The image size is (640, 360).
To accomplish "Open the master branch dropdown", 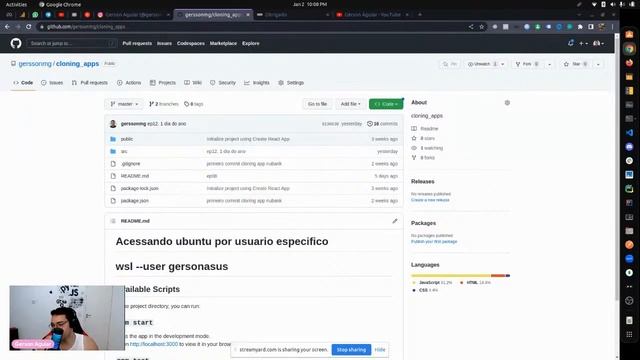I will click(124, 104).
